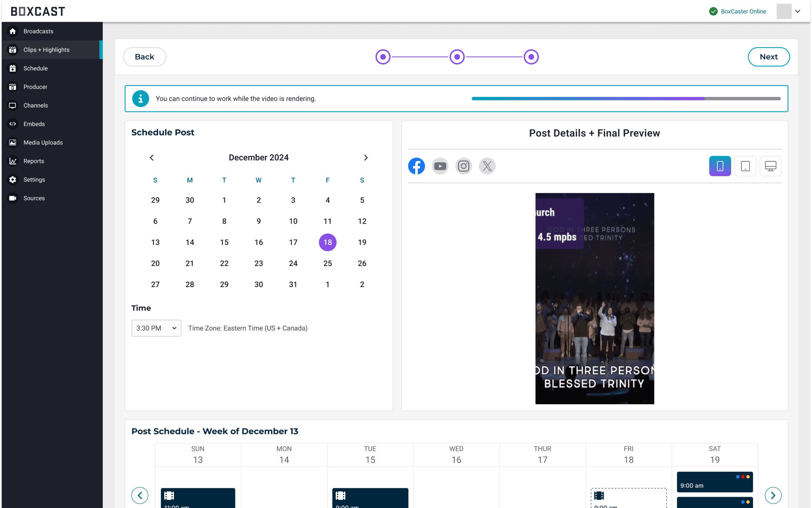Viewport: 812px width, 508px height.
Task: Go to next month in calendar
Action: point(366,157)
